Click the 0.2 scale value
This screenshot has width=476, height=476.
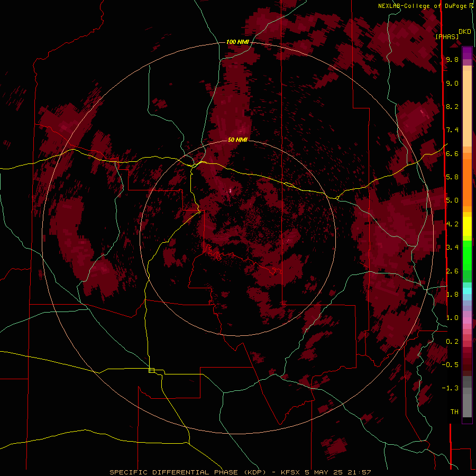coord(452,342)
